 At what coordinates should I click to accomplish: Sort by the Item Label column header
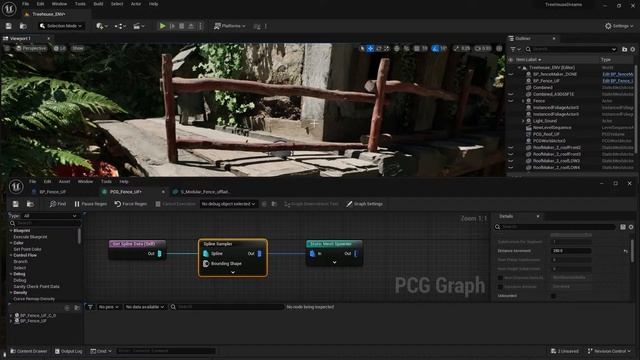click(529, 60)
